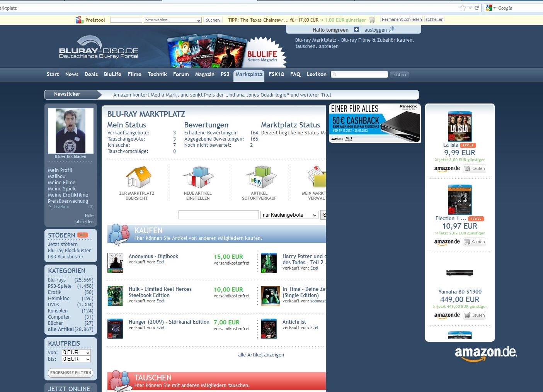Click the Bluray-disc.de site logo
Image resolution: width=543 pixels, height=392 pixels.
pos(99,47)
